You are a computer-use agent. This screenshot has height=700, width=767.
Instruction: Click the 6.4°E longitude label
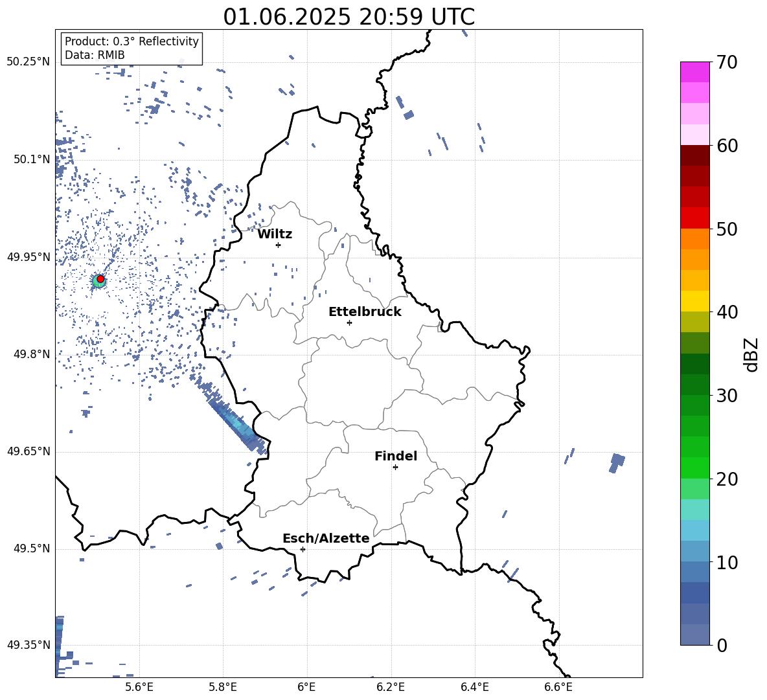pos(474,687)
